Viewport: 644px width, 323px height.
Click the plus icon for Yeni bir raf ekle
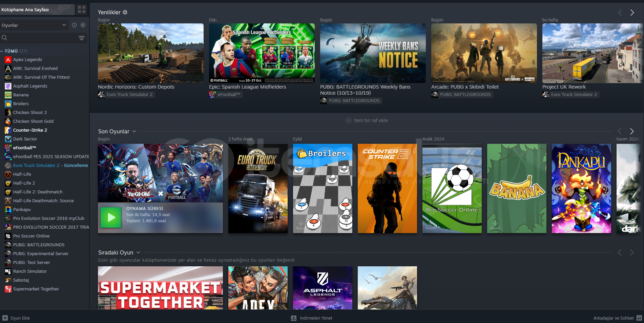[349, 120]
